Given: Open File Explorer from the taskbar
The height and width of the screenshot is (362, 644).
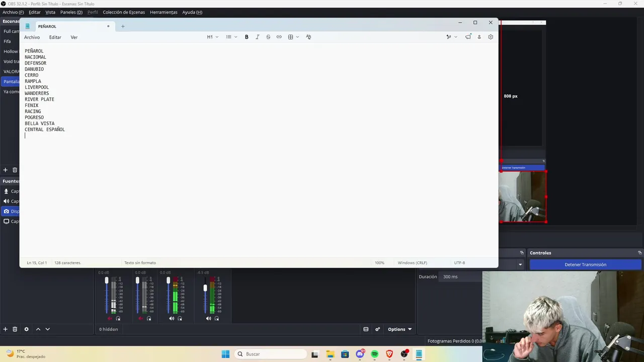Looking at the screenshot, I should coord(330,354).
